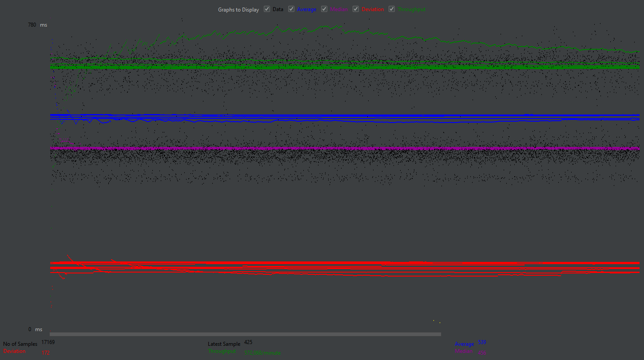Click the green Throughput label in footer
The height and width of the screenshot is (360, 644).
[222, 351]
